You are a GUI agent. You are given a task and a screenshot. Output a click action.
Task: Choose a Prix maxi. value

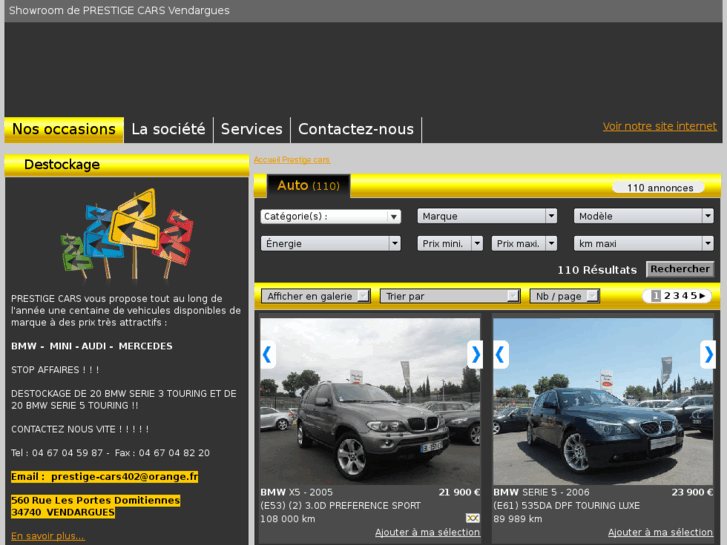click(x=524, y=244)
